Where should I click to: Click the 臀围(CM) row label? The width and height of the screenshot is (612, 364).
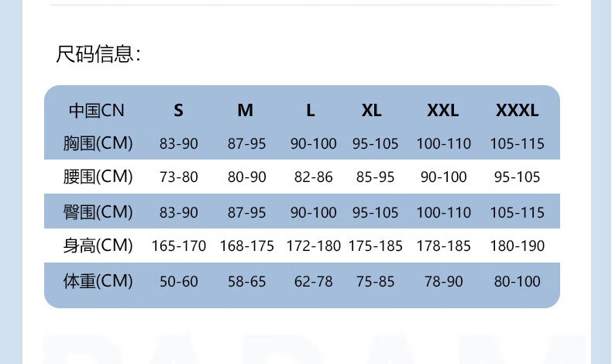click(x=98, y=212)
